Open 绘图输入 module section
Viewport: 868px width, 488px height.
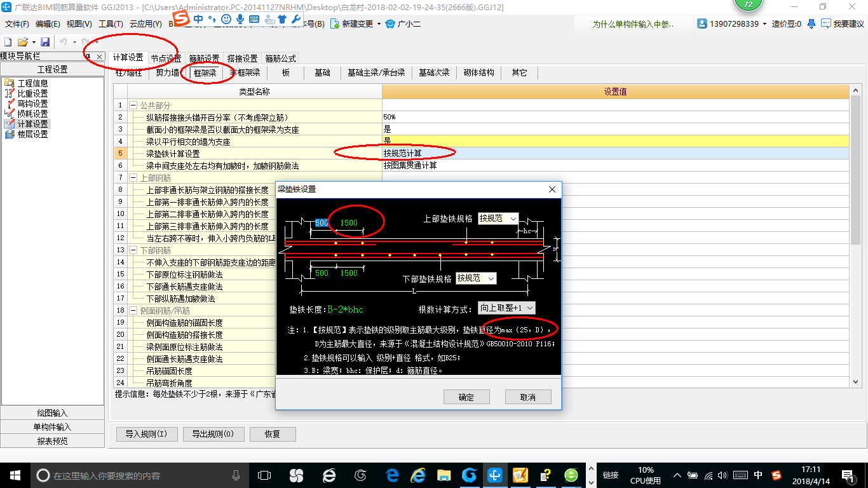pos(52,413)
